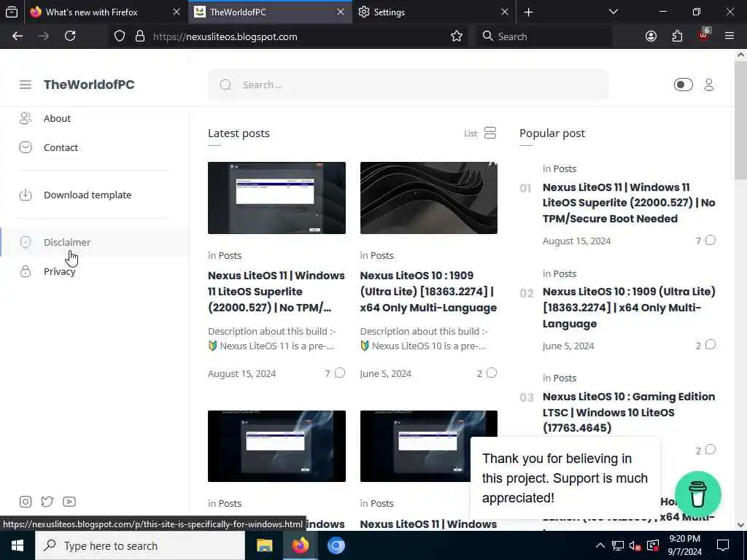Click the site padlock security icon
The height and width of the screenshot is (560, 747).
140,36
